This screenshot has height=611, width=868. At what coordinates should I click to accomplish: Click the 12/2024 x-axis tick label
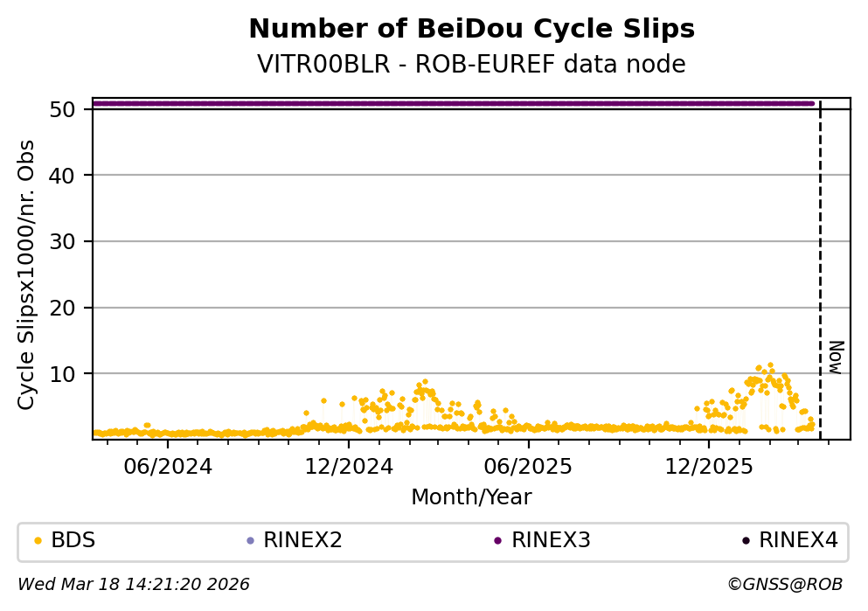tap(348, 466)
